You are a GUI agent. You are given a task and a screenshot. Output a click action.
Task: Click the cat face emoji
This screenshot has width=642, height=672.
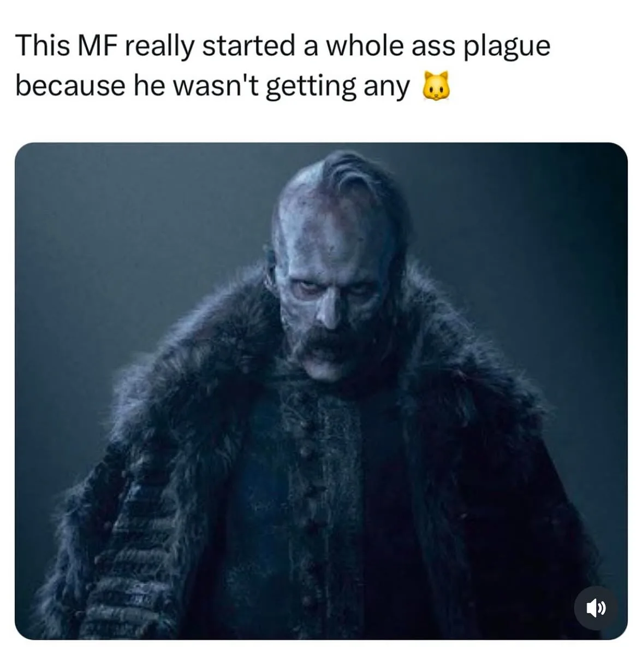coord(437,87)
